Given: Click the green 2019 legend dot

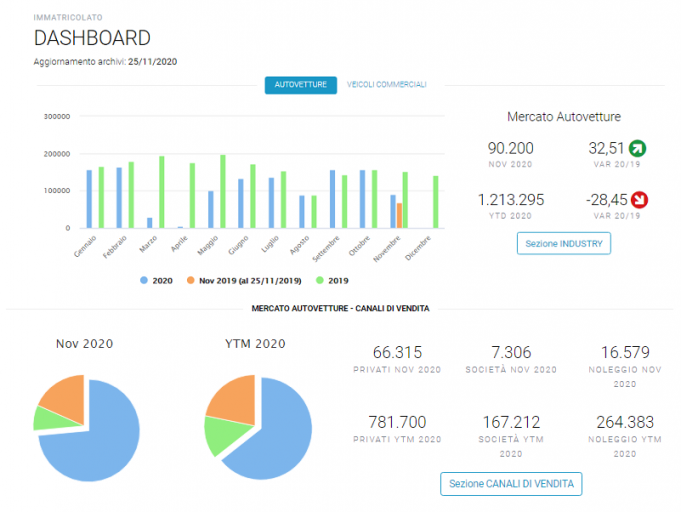Looking at the screenshot, I should (x=320, y=281).
